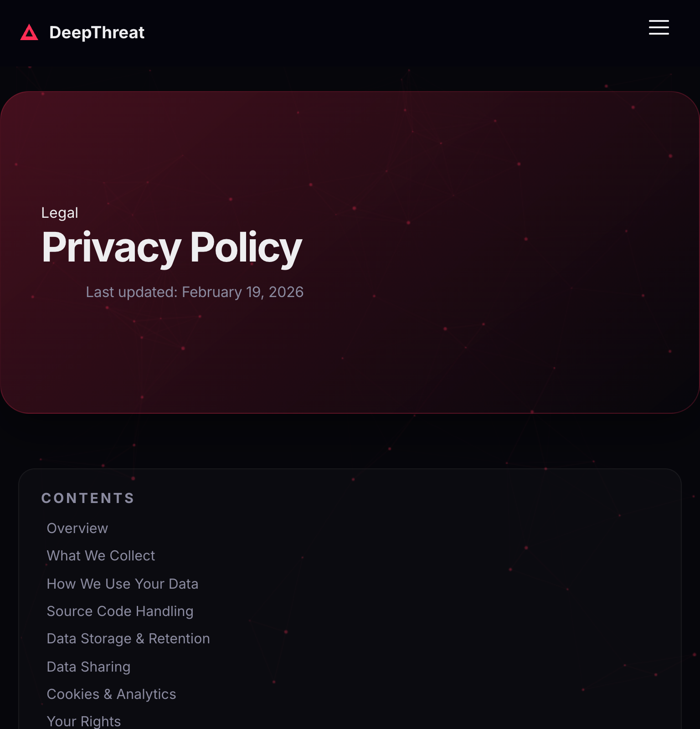Click the word Policy in the title
700x729 pixels.
246,247
